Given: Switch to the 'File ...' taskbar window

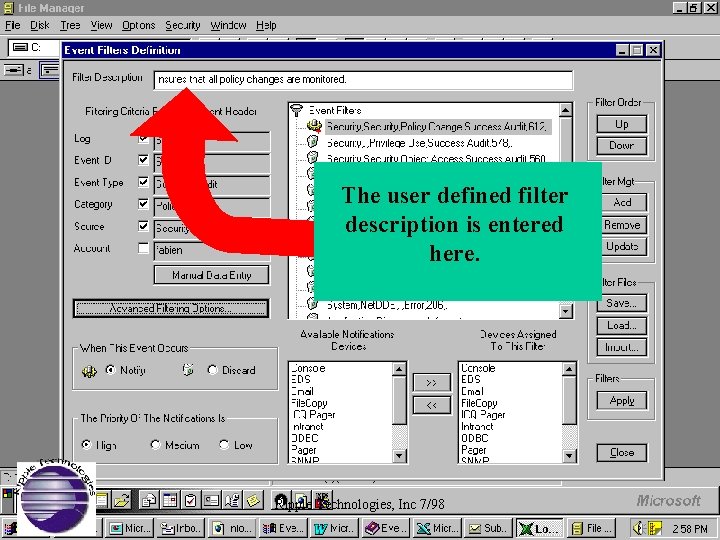Looking at the screenshot, I should [591, 529].
